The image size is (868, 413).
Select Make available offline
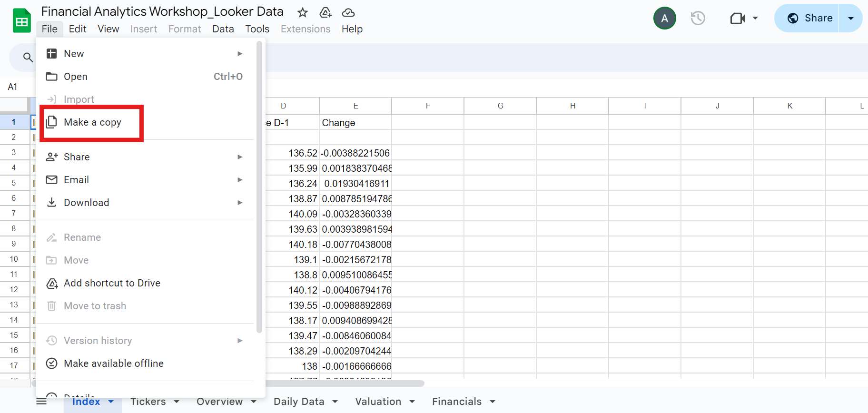click(145, 364)
